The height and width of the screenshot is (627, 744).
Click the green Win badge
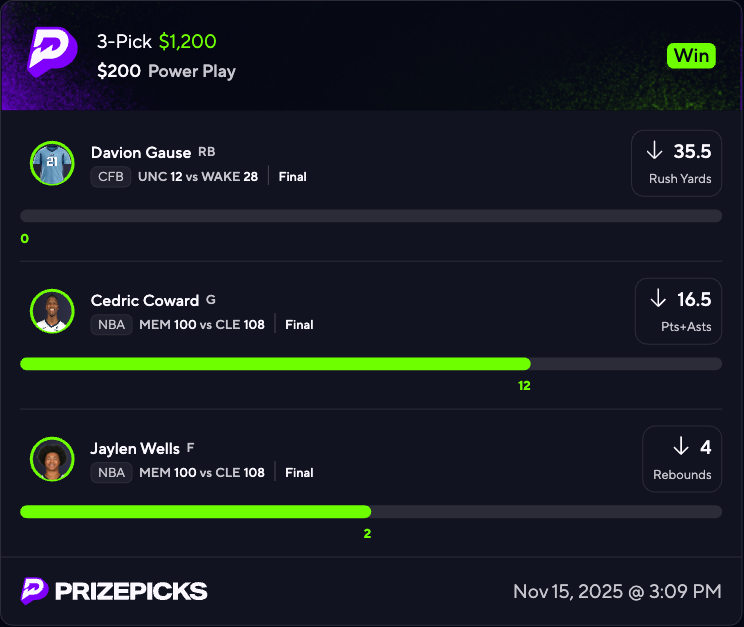(x=691, y=56)
